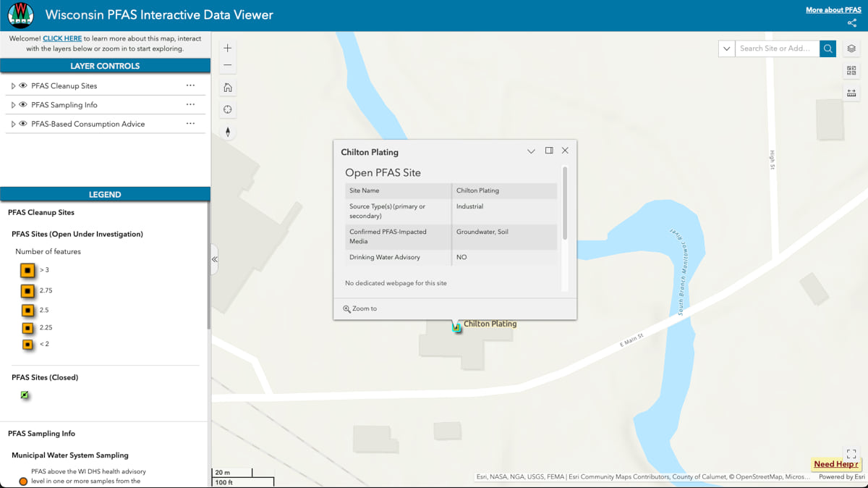Toggle visibility of PFAS Sampling Info
This screenshot has width=868, height=488.
23,105
